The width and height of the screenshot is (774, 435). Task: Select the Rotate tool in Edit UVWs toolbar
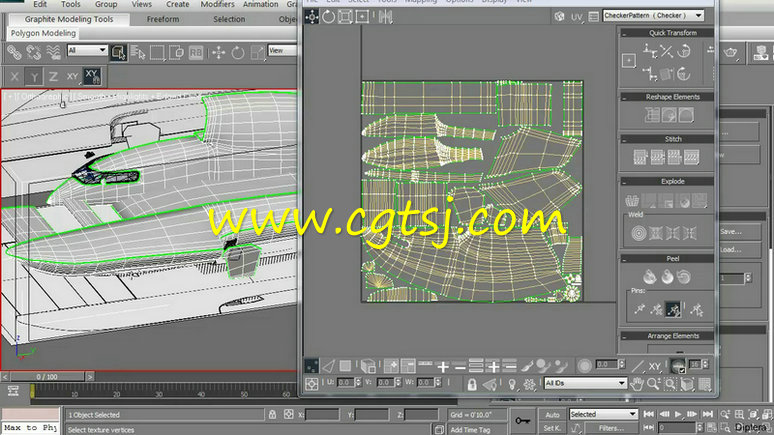tap(328, 17)
